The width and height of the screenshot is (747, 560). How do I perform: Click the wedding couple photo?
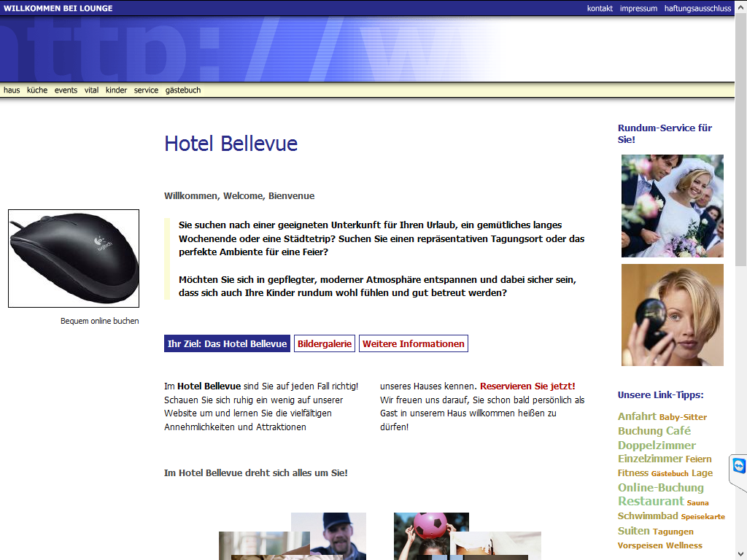click(672, 206)
